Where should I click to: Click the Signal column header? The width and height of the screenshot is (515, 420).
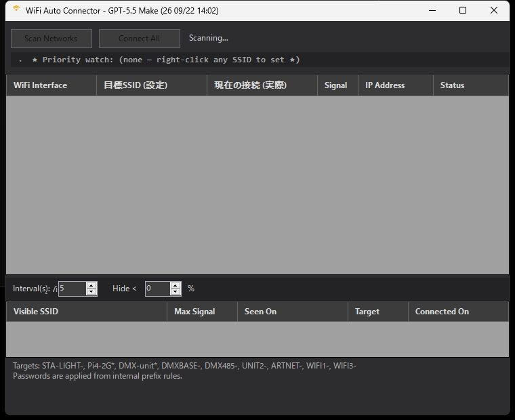(x=337, y=85)
